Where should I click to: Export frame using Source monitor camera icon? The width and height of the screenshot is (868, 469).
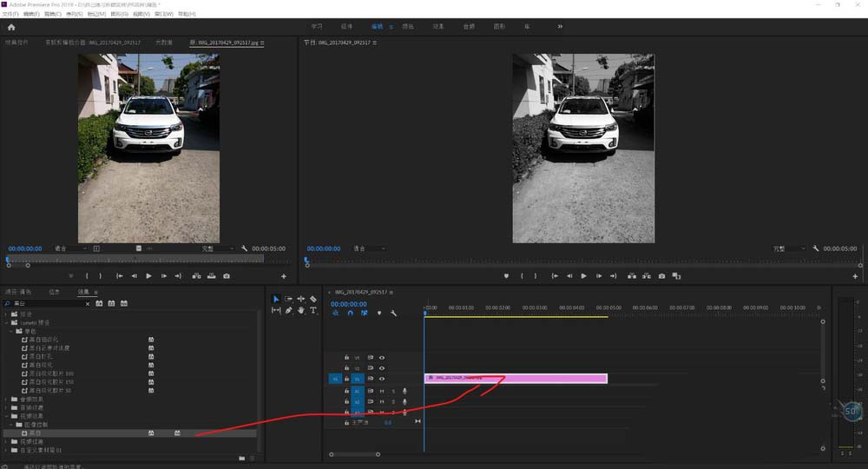coord(227,276)
